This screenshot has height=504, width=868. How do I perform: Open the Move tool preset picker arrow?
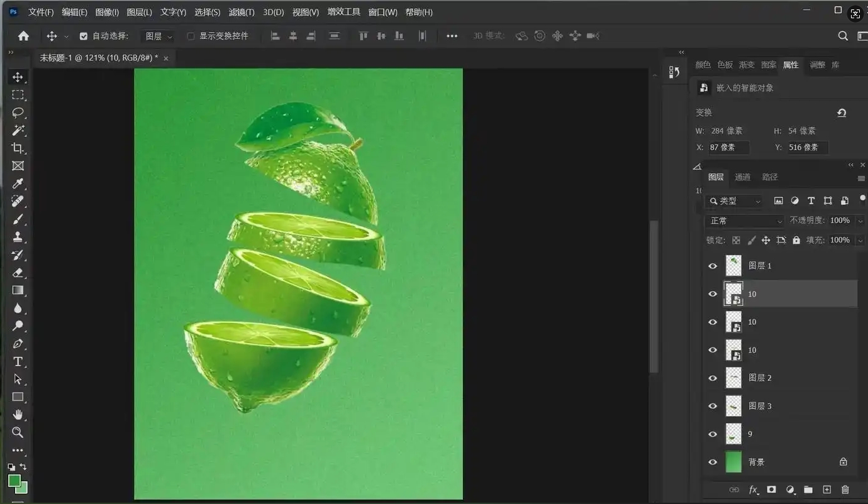click(x=66, y=36)
